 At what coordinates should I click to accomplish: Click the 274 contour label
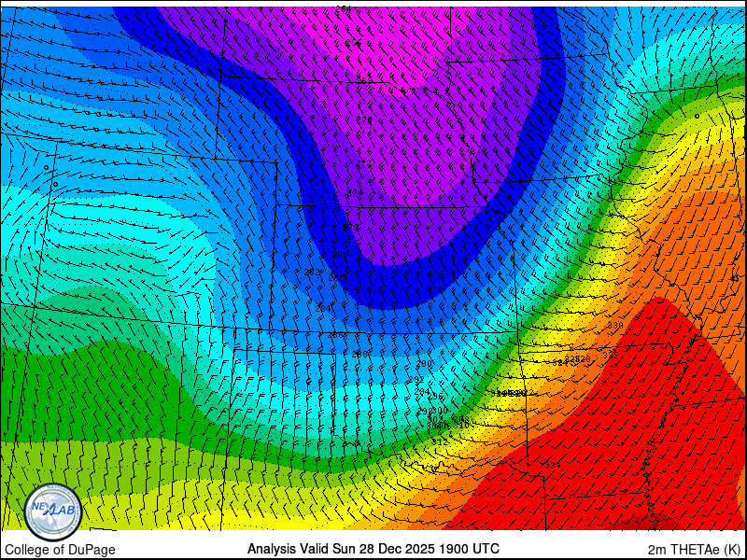[355, 193]
